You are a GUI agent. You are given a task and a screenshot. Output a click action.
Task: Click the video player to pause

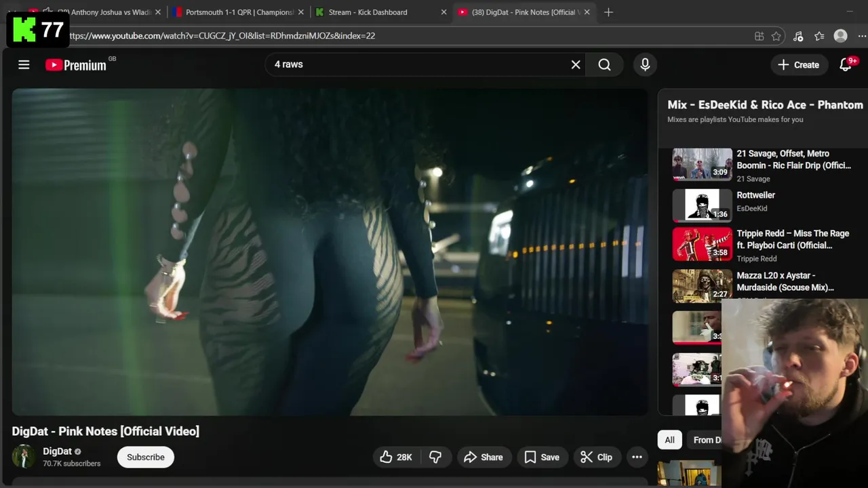coord(330,252)
